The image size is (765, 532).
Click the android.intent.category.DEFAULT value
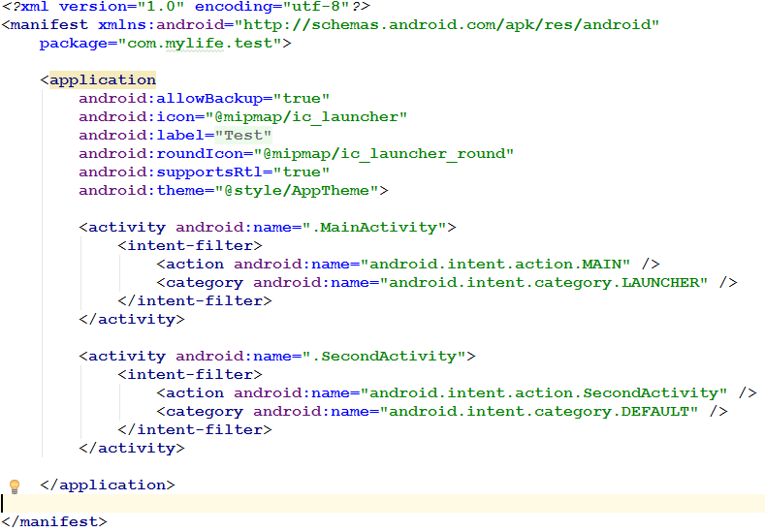539,412
